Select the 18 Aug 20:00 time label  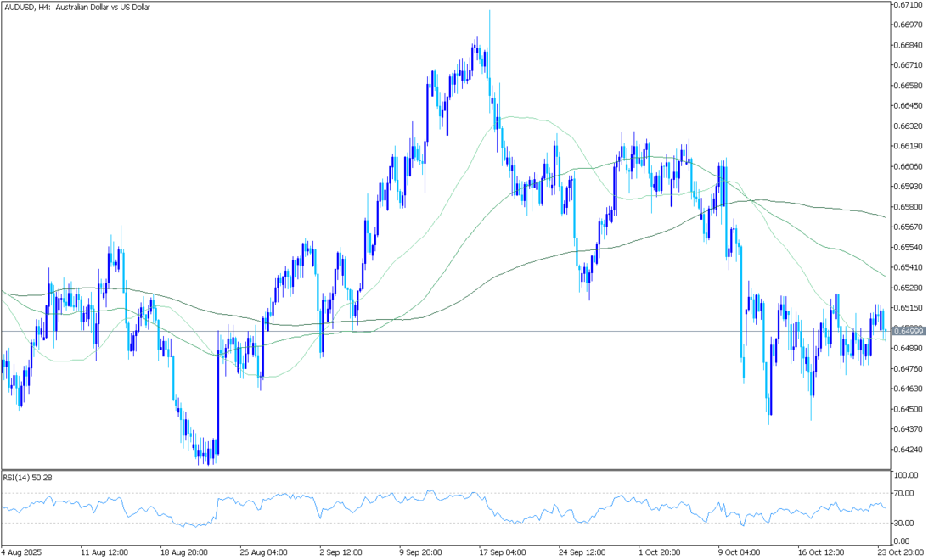click(183, 550)
